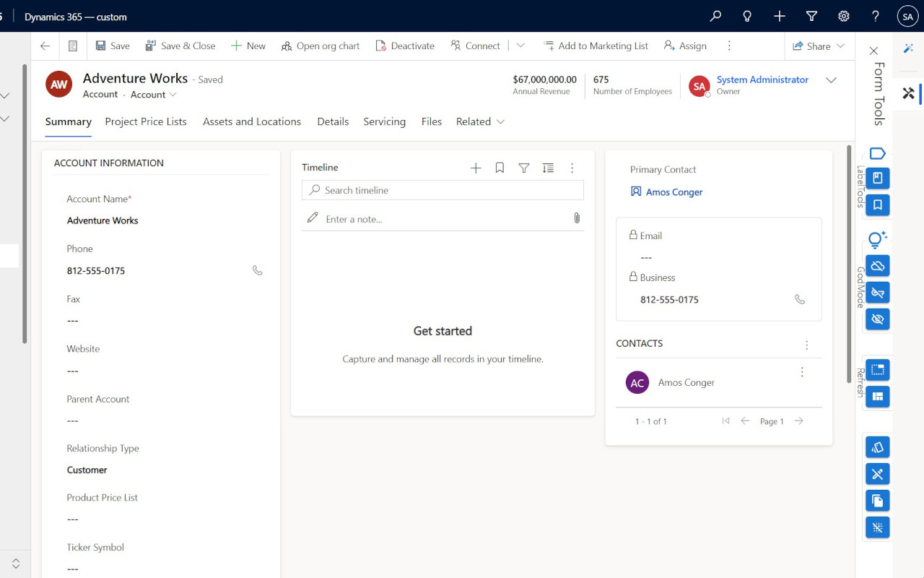This screenshot has width=924, height=578.
Task: Open System Administrator owner link
Action: pos(762,79)
